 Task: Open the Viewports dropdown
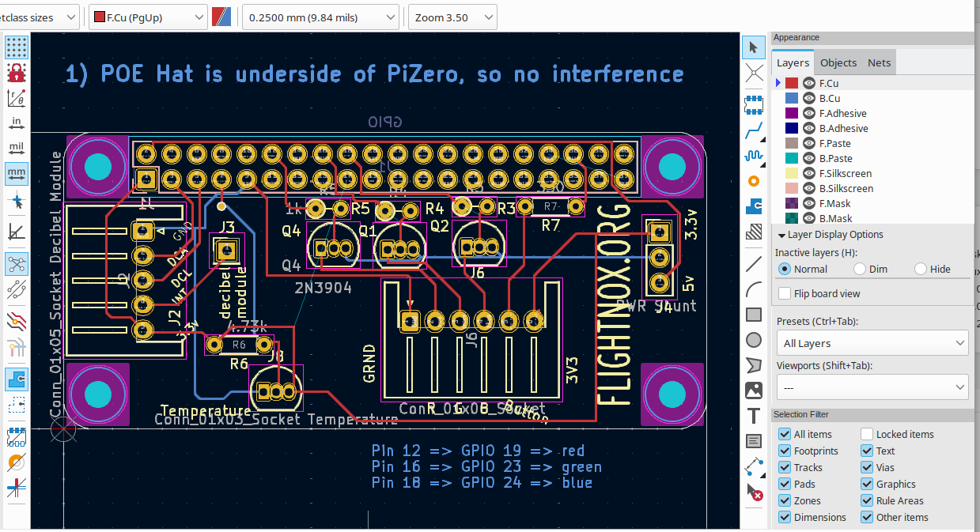[x=872, y=387]
